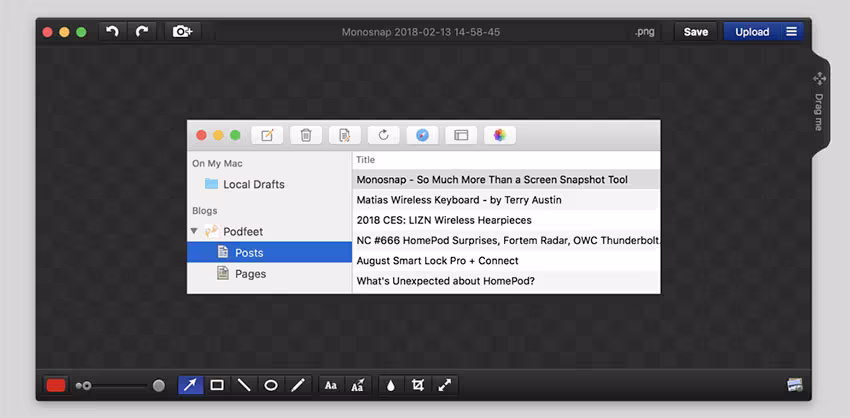The image size is (850, 418).
Task: Select August Smart Lock Pro + Connect row
Action: (506, 261)
